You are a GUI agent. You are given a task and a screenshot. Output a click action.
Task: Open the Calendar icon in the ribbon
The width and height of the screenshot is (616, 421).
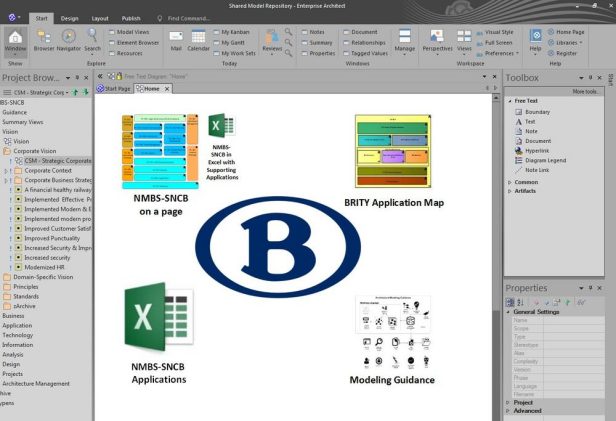pos(199,38)
